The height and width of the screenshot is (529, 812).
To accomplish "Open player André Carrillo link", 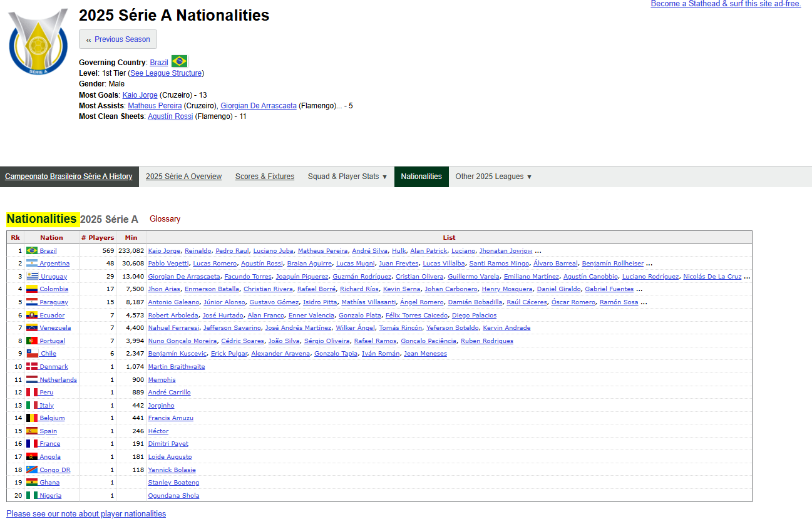I will [169, 392].
